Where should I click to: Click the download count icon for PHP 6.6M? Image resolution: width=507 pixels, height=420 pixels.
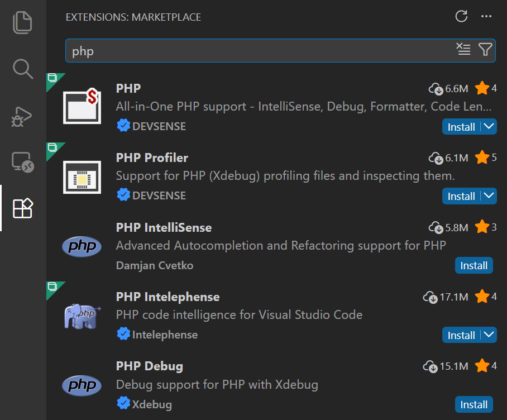point(436,89)
